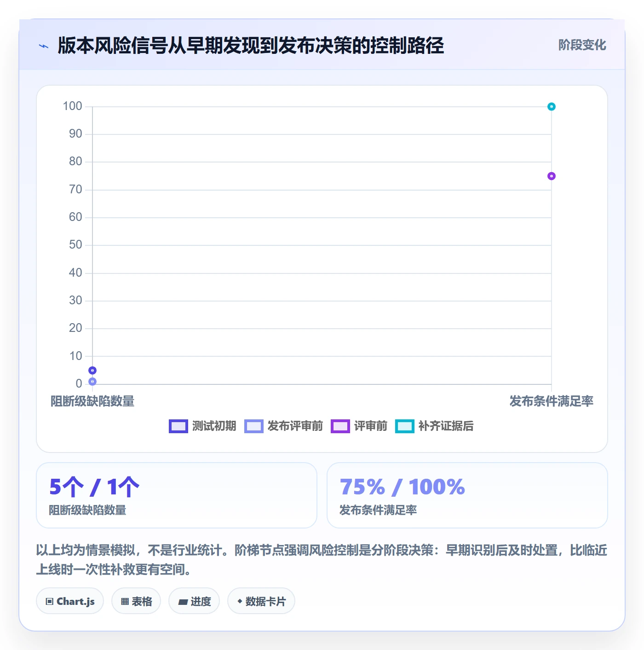
Task: Click the grid icon in the 表格 tag
Action: pyautogui.click(x=125, y=602)
